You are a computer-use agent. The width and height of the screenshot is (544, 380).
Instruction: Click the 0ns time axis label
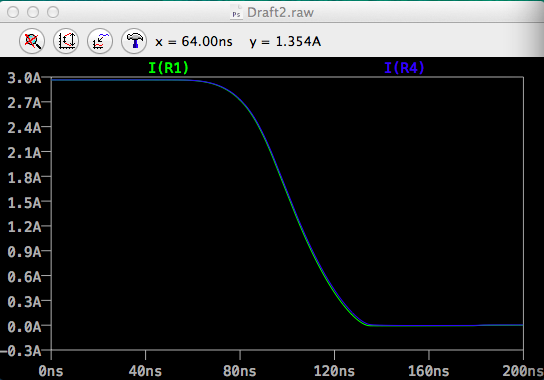tap(51, 371)
